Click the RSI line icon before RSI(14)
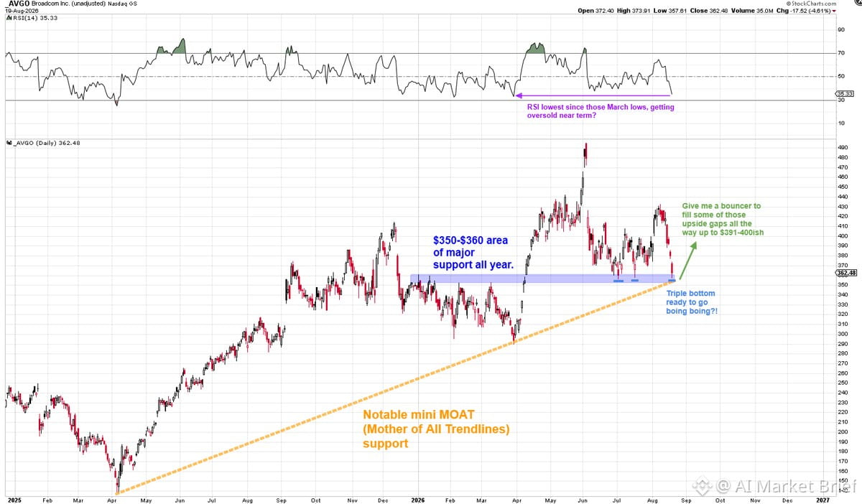 coord(8,18)
